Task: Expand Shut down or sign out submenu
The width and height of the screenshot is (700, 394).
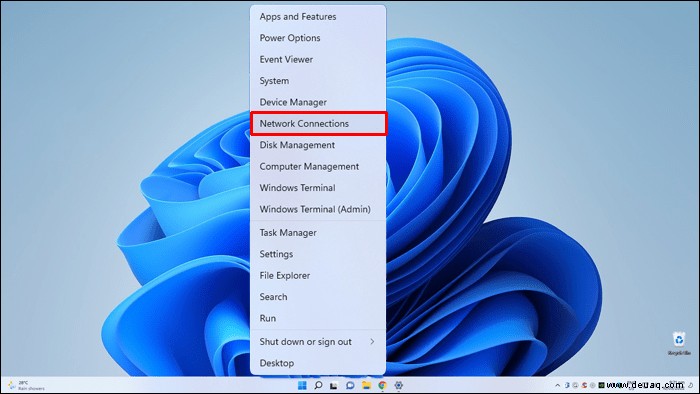Action: coord(318,342)
